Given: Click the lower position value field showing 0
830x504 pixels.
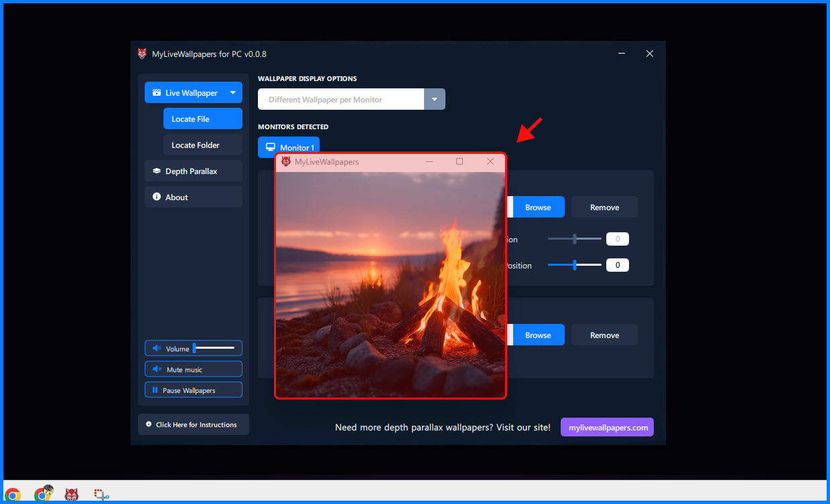Looking at the screenshot, I should point(617,265).
